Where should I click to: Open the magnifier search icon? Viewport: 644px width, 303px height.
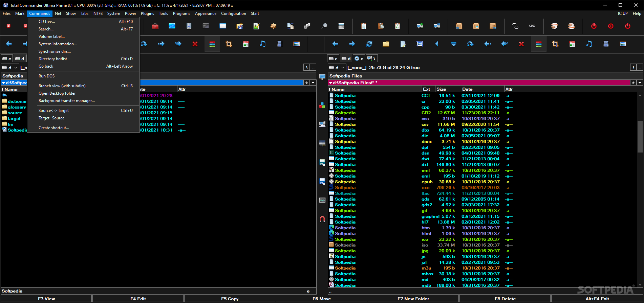[x=324, y=26]
